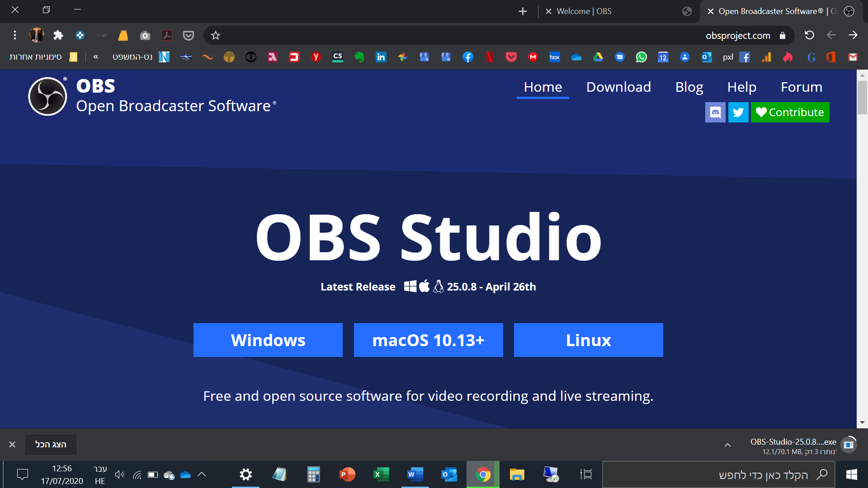Click the obsproject.com address bar
868x488 pixels.
click(x=500, y=35)
